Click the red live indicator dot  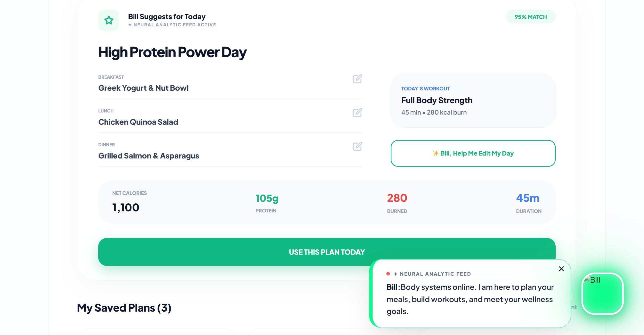[x=388, y=274]
